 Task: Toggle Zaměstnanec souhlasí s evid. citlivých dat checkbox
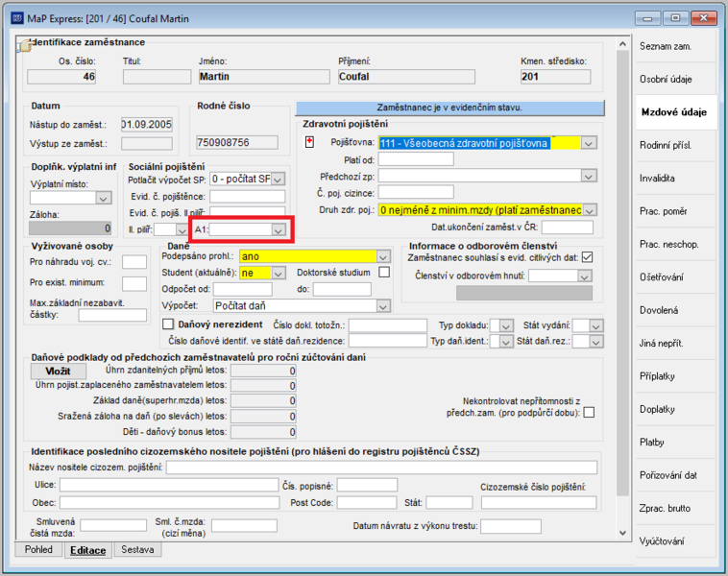coord(588,257)
